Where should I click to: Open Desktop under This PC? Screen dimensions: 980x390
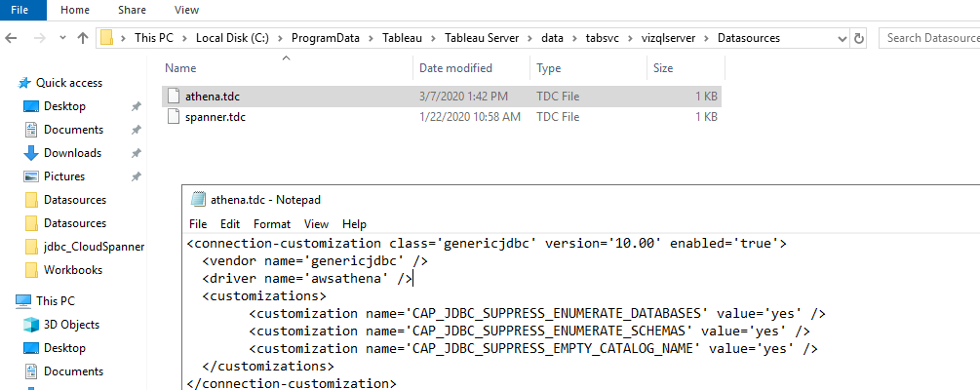coord(64,347)
